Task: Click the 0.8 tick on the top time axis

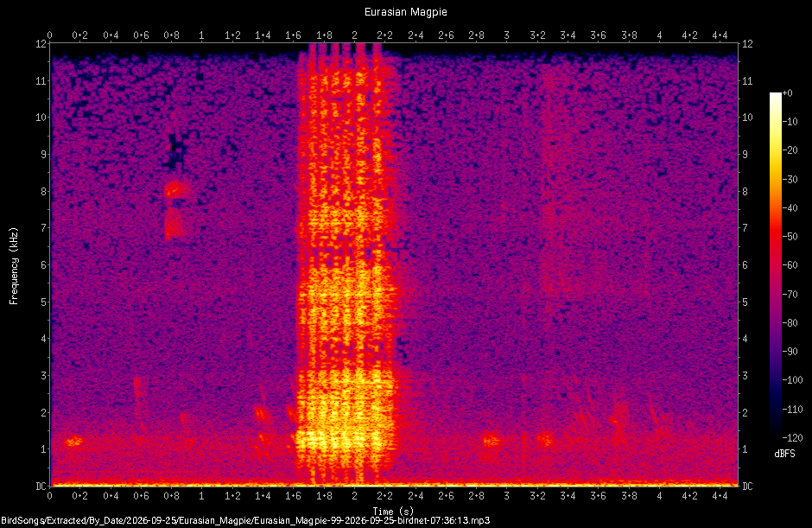Action: pos(171,35)
